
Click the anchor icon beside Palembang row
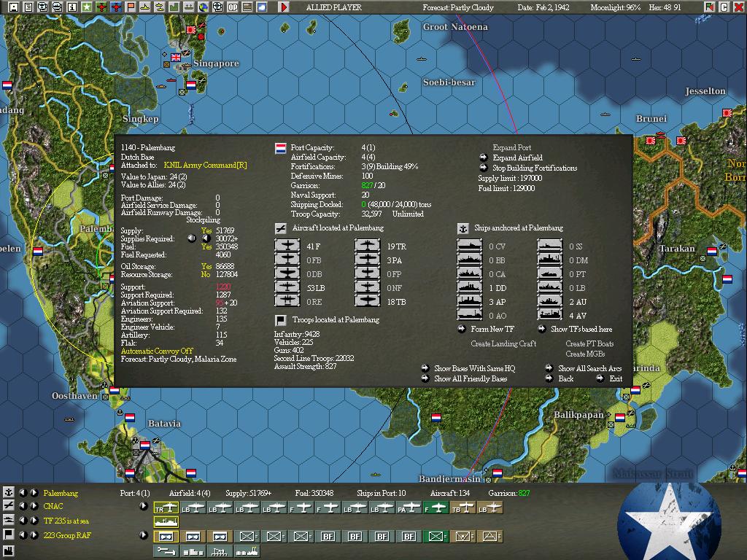pyautogui.click(x=8, y=492)
